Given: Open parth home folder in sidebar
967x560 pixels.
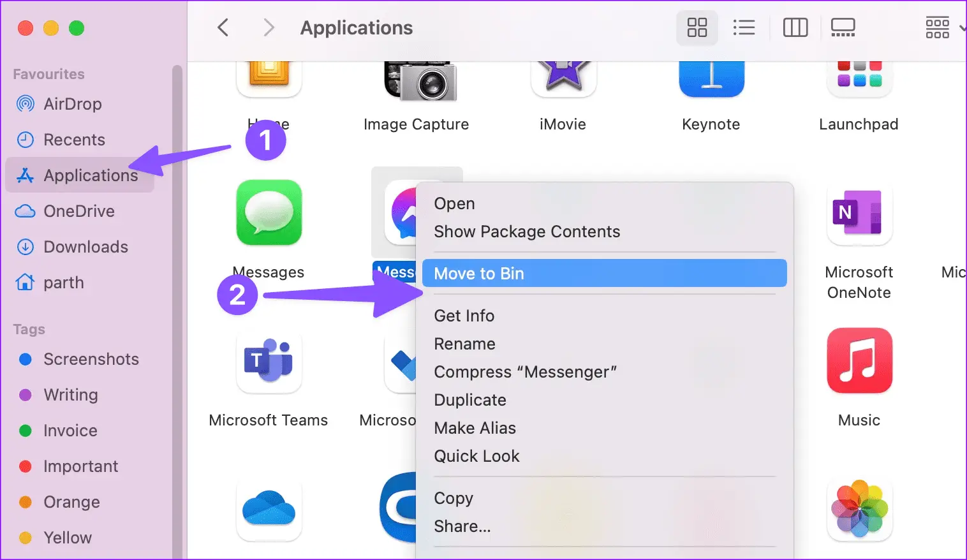Looking at the screenshot, I should pos(80,282).
